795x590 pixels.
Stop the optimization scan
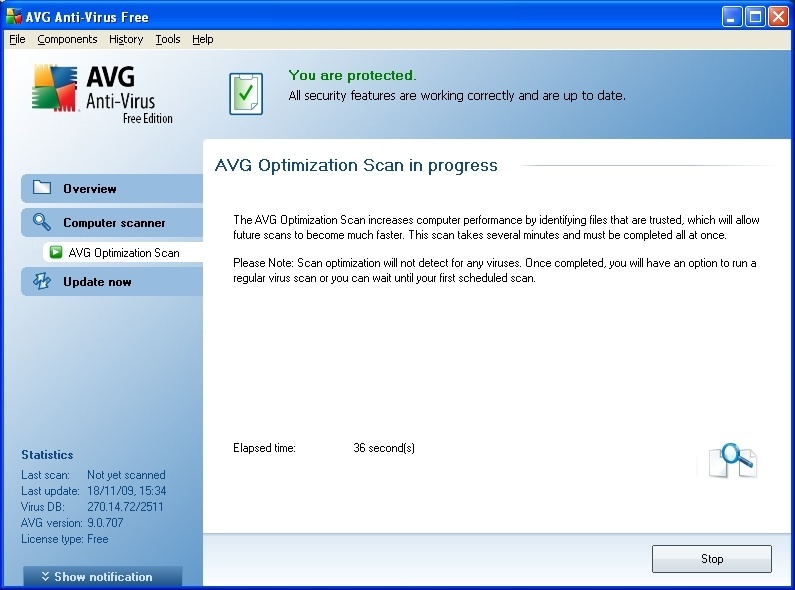711,559
